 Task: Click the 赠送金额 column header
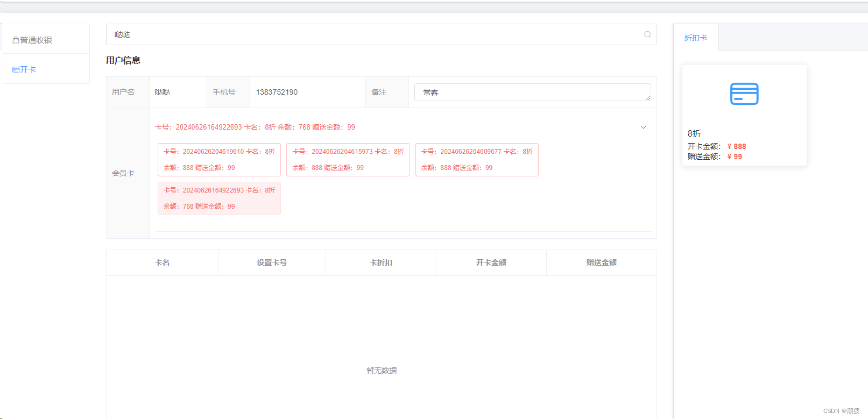click(602, 262)
